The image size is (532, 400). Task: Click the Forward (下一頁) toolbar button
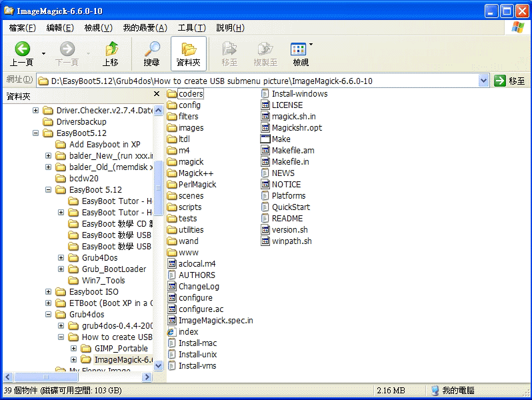pyautogui.click(x=67, y=53)
